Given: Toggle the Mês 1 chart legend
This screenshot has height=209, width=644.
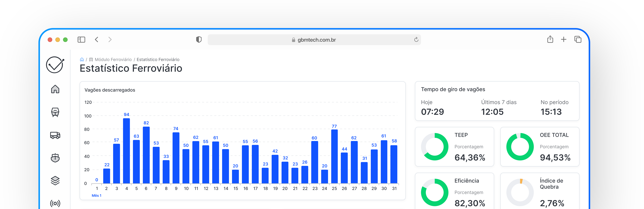Looking at the screenshot, I should pyautogui.click(x=96, y=195).
